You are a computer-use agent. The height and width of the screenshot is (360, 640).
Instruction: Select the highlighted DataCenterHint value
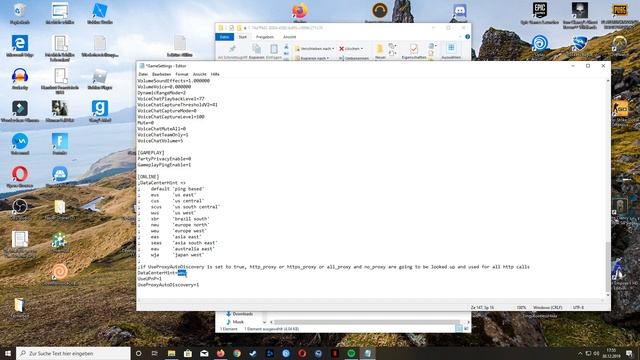click(182, 273)
